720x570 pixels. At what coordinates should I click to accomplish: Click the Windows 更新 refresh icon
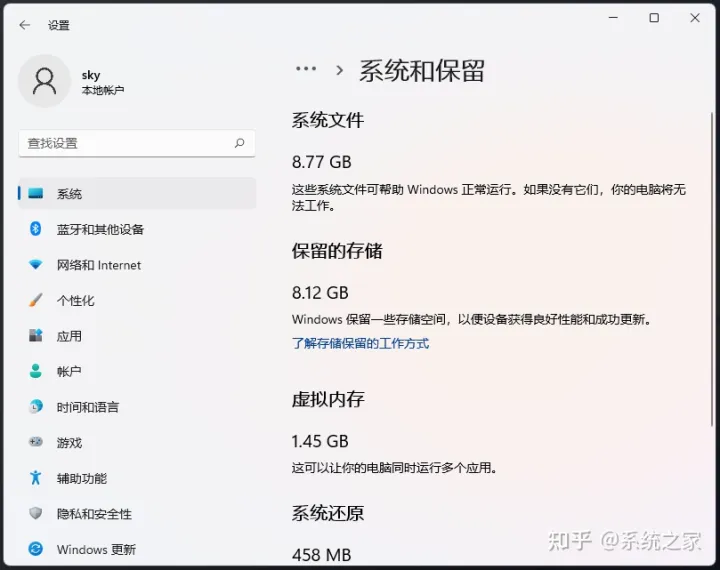click(35, 548)
